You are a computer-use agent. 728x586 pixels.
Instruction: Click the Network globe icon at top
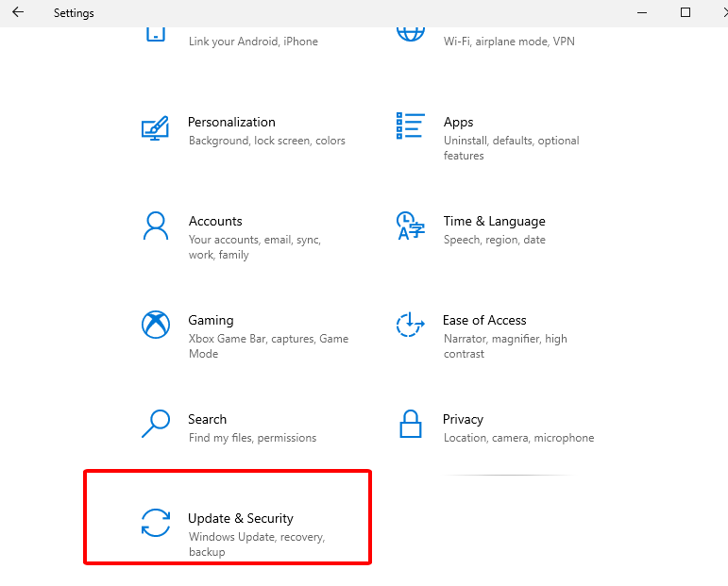[x=410, y=33]
